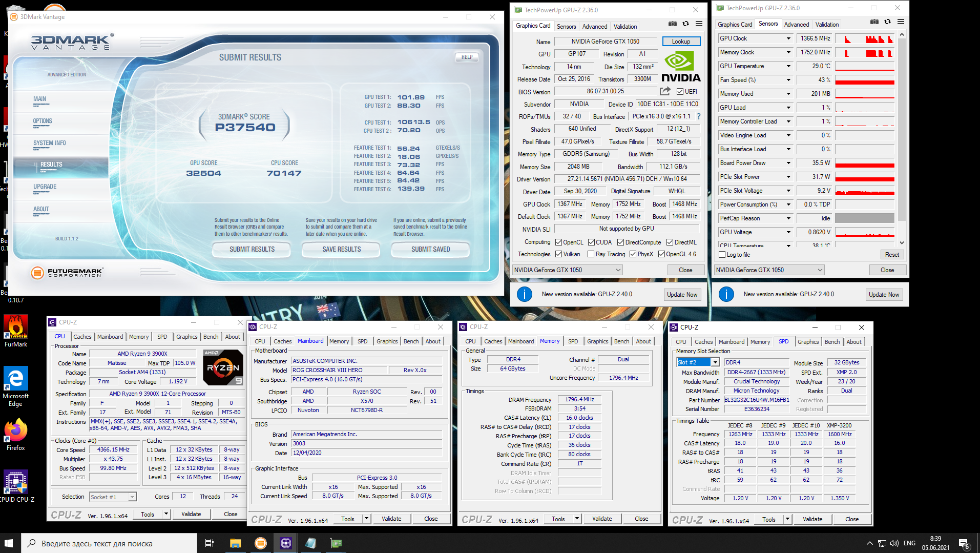
Task: Toggle Vulkan checkbox
Action: coord(559,254)
